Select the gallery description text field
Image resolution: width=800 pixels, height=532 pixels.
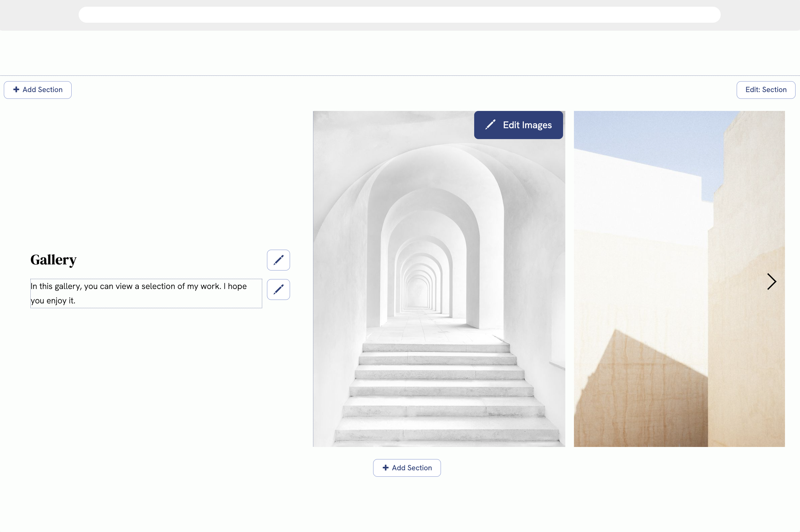pos(146,293)
